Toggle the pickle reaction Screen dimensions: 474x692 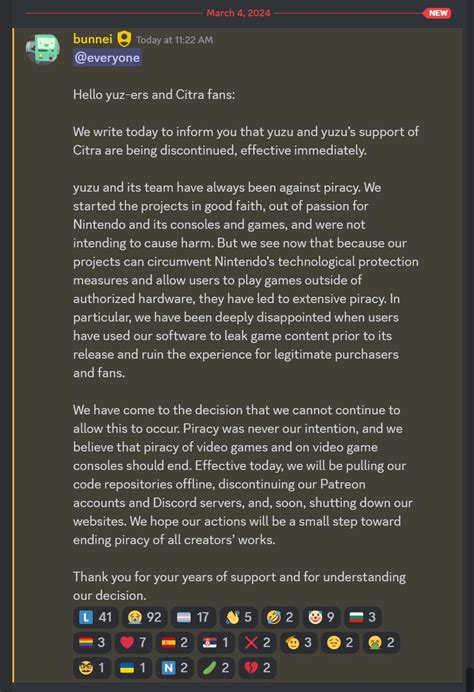click(216, 667)
